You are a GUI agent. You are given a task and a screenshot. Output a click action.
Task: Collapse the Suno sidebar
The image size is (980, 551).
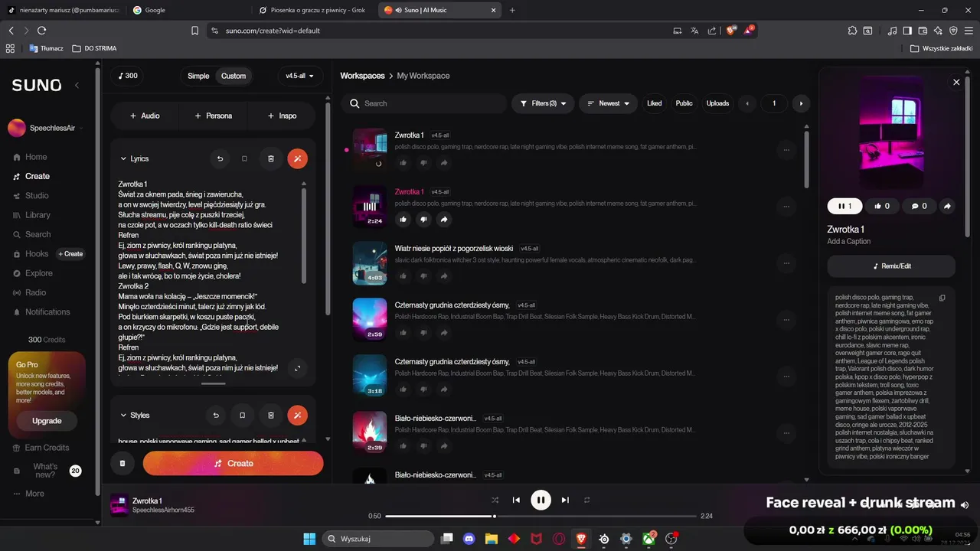point(77,85)
